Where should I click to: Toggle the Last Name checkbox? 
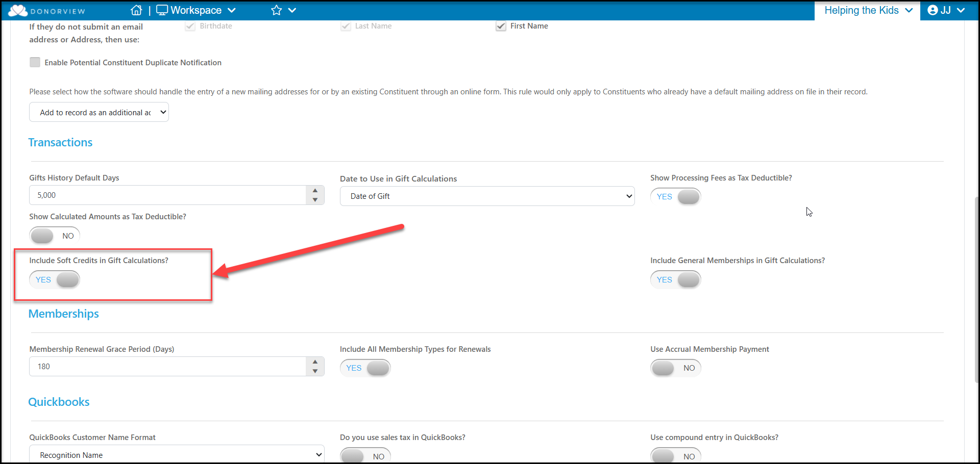(x=346, y=26)
